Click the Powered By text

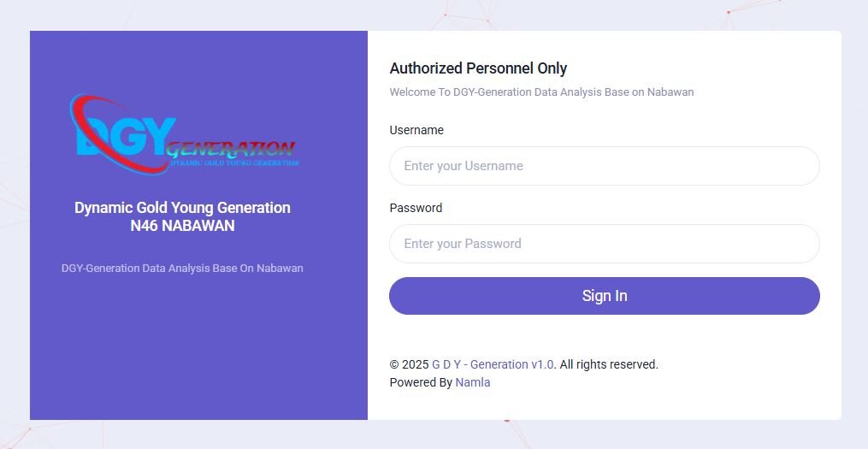click(421, 382)
